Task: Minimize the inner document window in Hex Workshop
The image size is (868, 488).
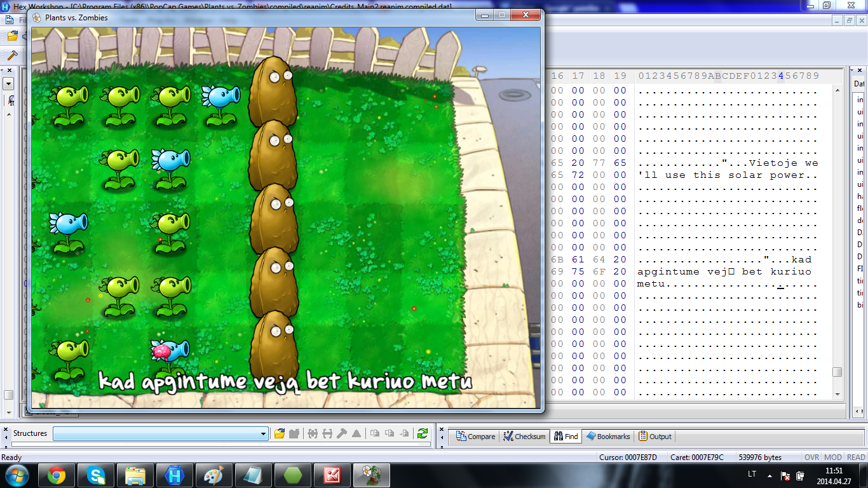Action: click(x=838, y=20)
